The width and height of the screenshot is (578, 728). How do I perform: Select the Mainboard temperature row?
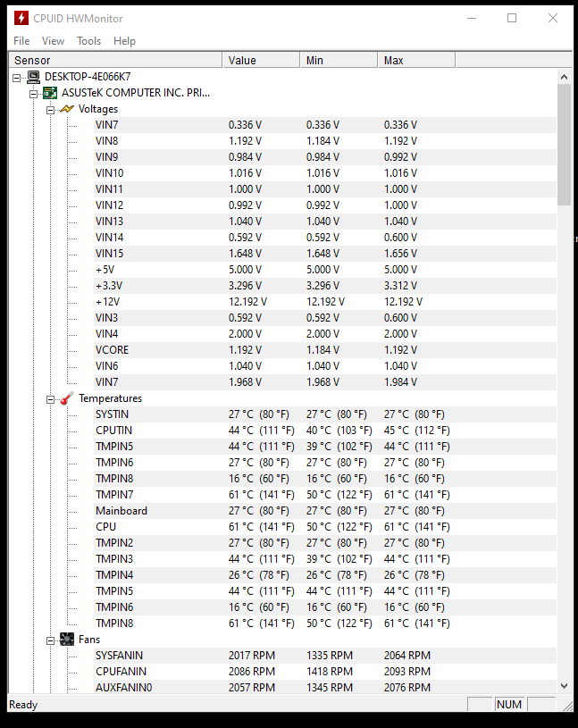click(324, 511)
